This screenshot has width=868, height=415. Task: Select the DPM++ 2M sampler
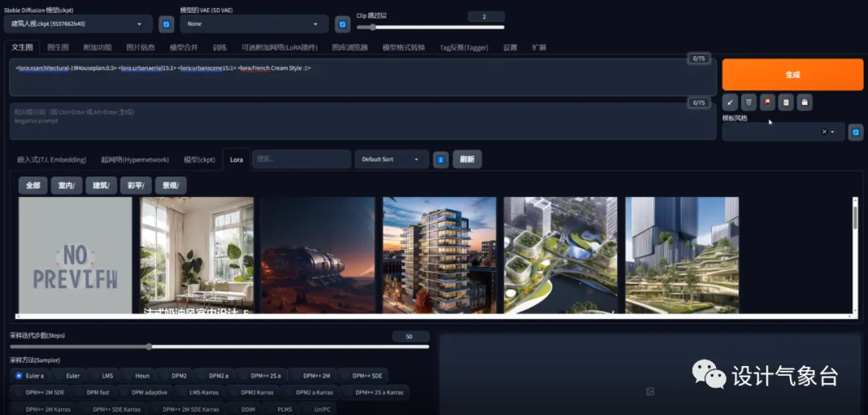tap(312, 376)
